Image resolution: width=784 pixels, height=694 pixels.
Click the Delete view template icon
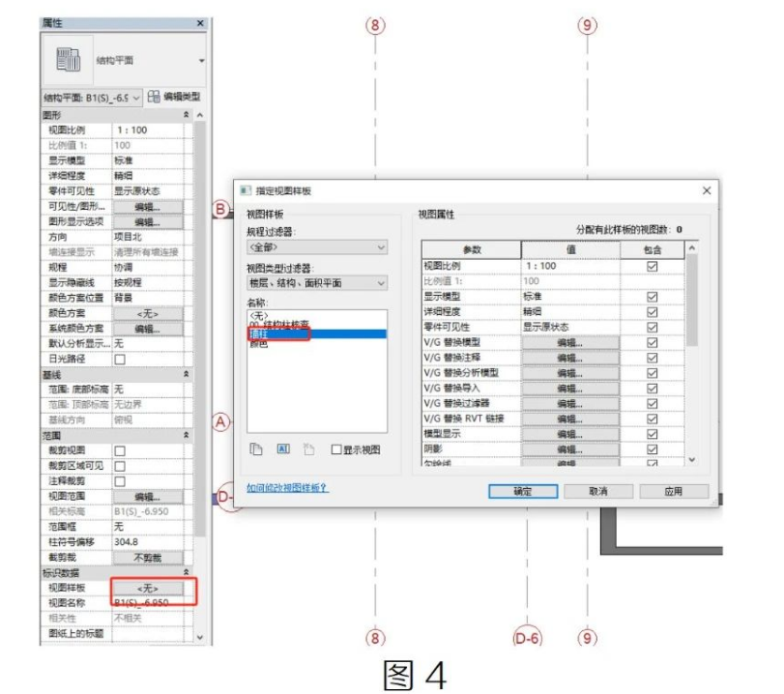click(x=309, y=449)
